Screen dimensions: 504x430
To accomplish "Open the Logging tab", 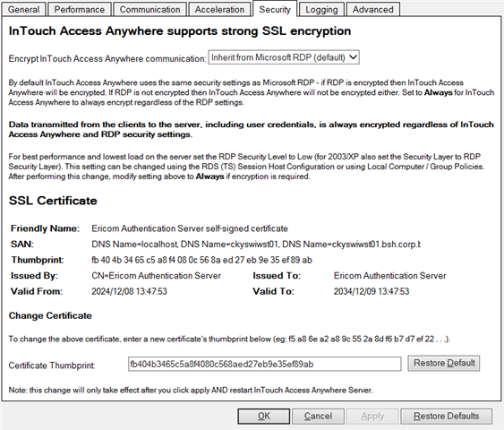I will (321, 9).
